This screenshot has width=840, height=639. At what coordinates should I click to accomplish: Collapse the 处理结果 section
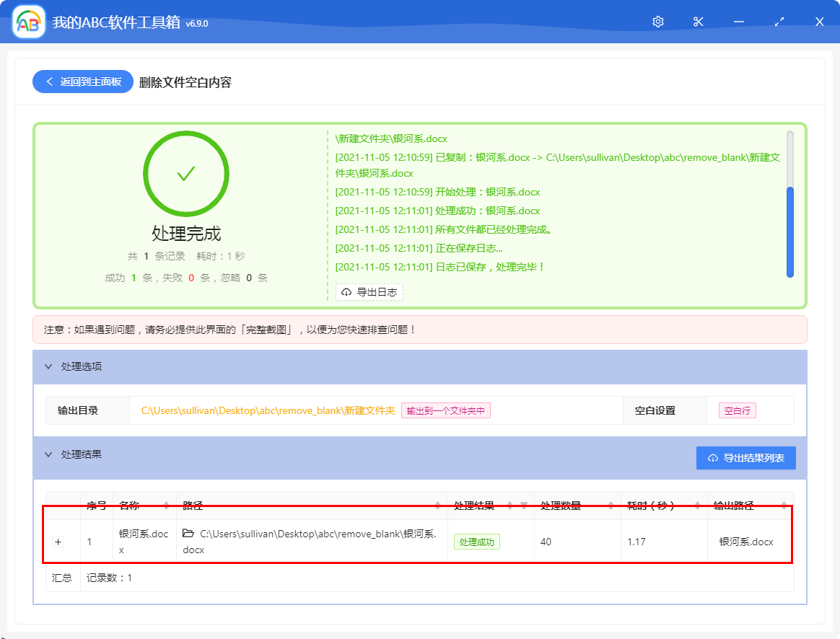pyautogui.click(x=49, y=457)
